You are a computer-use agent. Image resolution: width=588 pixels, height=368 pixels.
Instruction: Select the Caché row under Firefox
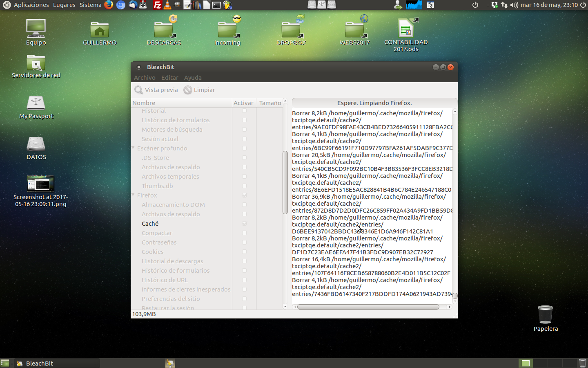(x=181, y=224)
